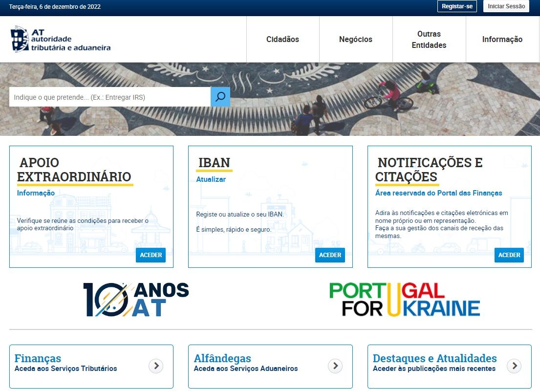Click the arrow icon in Finanças card
This screenshot has height=392, width=540.
pyautogui.click(x=156, y=366)
